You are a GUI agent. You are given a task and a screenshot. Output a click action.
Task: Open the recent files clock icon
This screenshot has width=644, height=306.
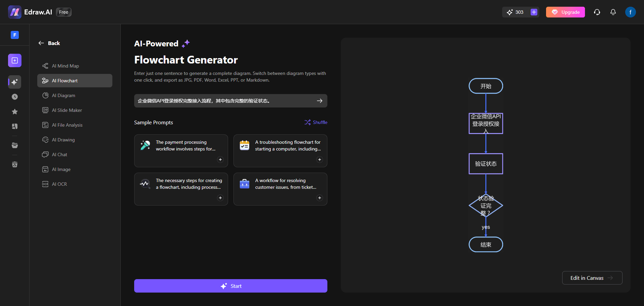(15, 97)
